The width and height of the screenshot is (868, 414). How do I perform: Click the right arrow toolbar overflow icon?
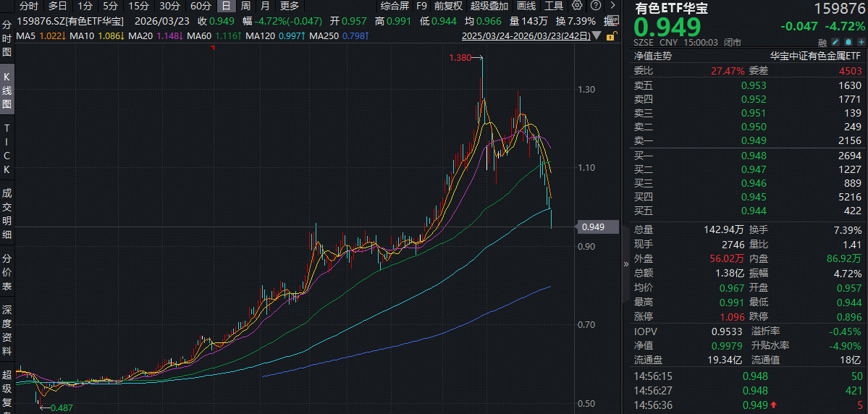(612, 6)
